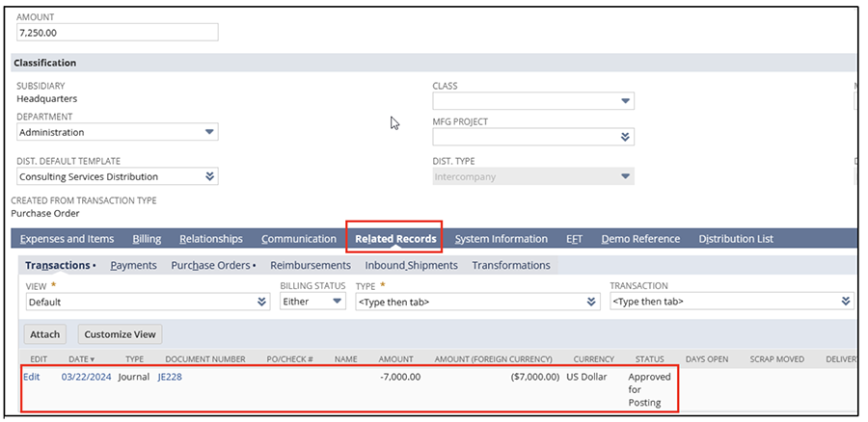Expand the Type filter list arrows
The width and height of the screenshot is (868, 422).
point(592,302)
